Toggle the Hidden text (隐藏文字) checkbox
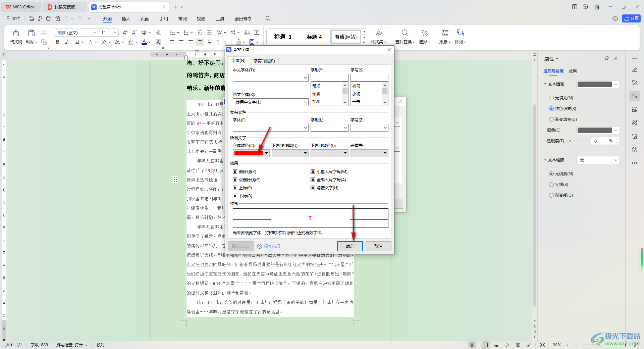The image size is (644, 349). click(313, 188)
